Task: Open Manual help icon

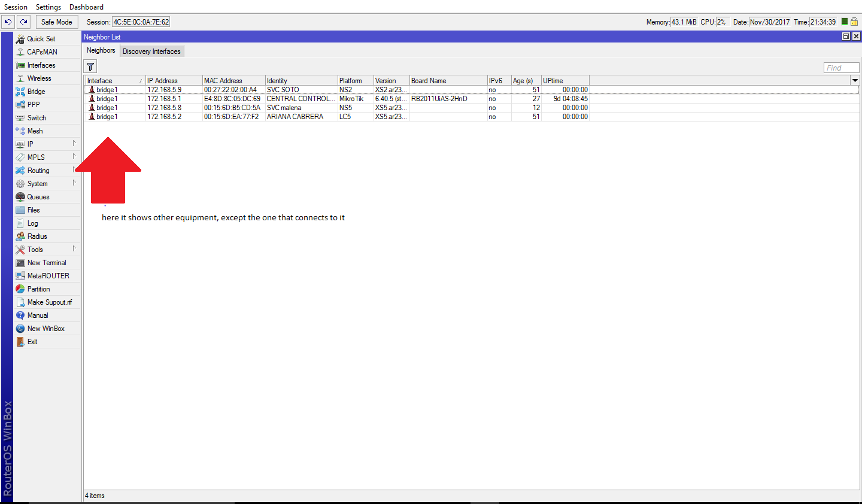Action: [x=20, y=315]
